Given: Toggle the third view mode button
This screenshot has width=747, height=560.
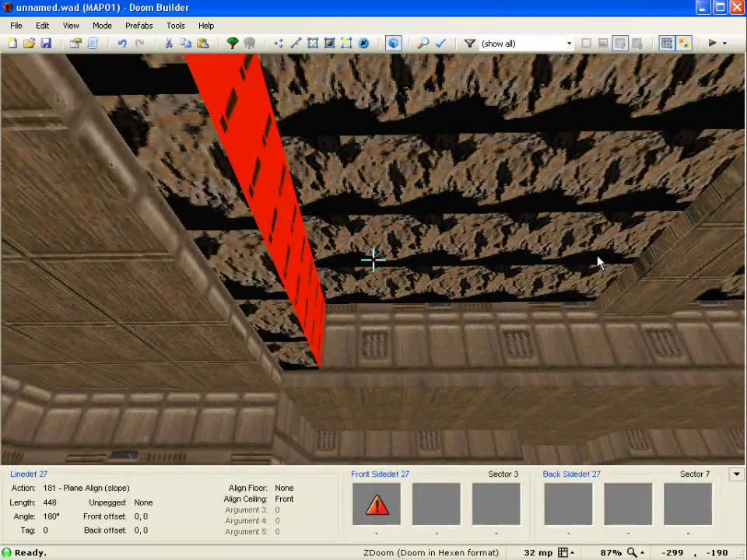Looking at the screenshot, I should tap(620, 44).
